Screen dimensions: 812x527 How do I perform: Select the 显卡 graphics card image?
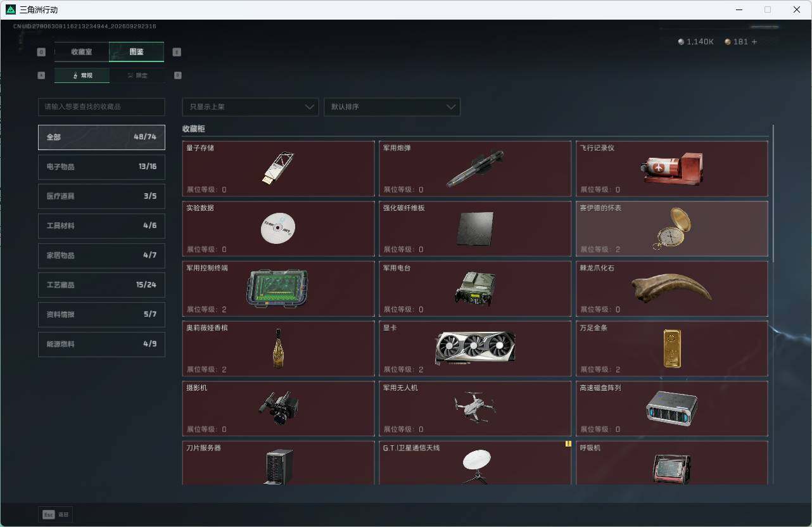(475, 348)
